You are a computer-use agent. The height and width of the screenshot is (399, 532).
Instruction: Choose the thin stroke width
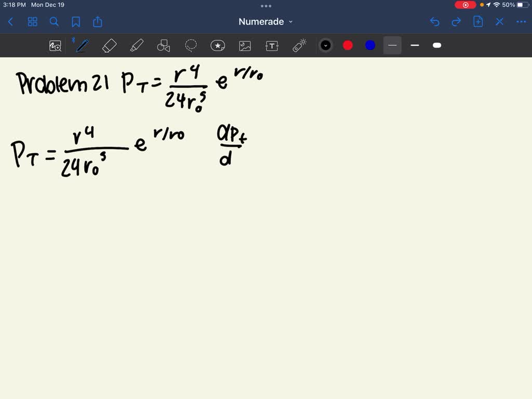[392, 46]
